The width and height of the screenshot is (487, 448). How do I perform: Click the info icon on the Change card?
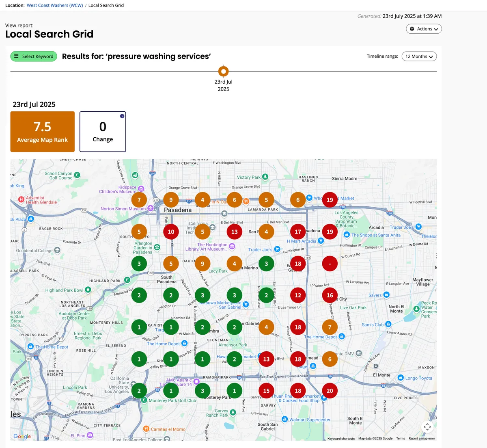coord(122,116)
